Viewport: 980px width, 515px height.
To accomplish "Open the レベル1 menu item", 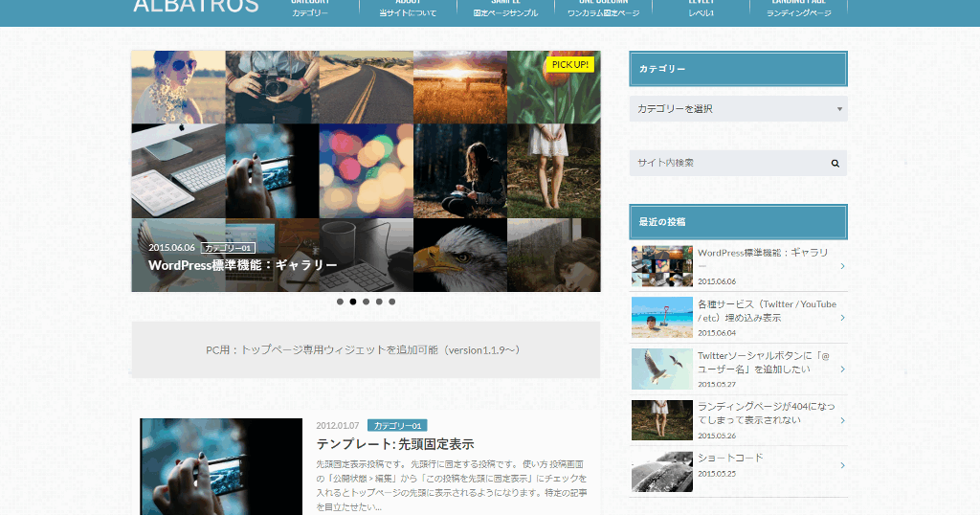I will (701, 9).
